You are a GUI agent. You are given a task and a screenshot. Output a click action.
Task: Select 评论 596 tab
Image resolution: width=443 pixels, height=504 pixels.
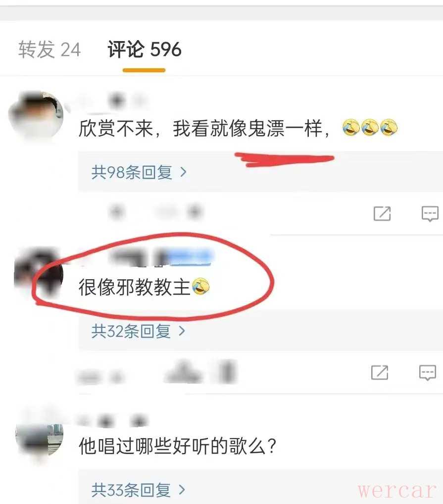coord(144,50)
